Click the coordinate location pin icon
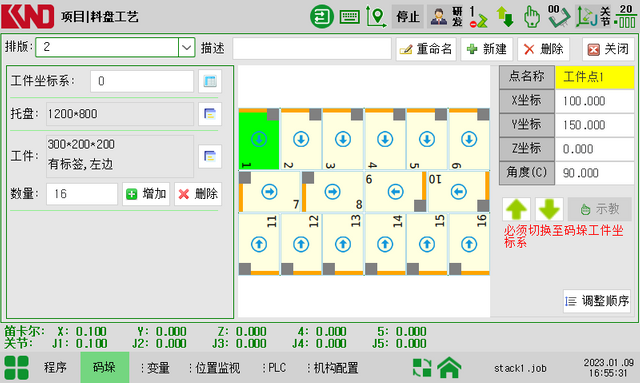 click(376, 17)
